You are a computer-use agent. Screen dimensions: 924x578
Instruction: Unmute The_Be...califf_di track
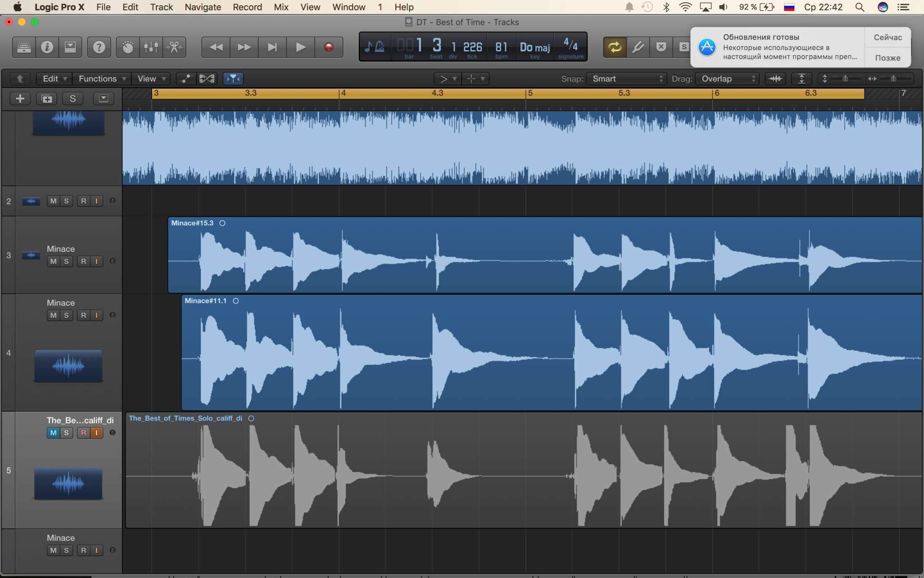tap(53, 433)
